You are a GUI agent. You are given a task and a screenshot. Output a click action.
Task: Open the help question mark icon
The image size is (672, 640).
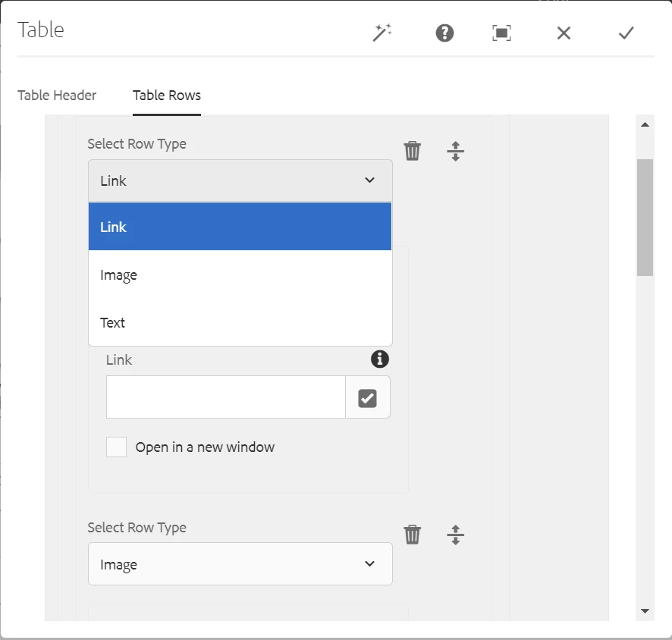pos(444,33)
